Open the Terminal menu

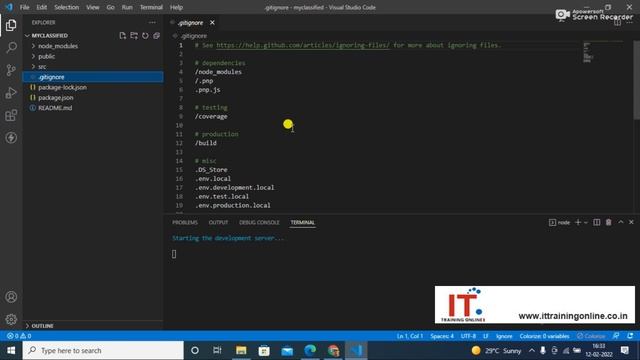[x=151, y=7]
